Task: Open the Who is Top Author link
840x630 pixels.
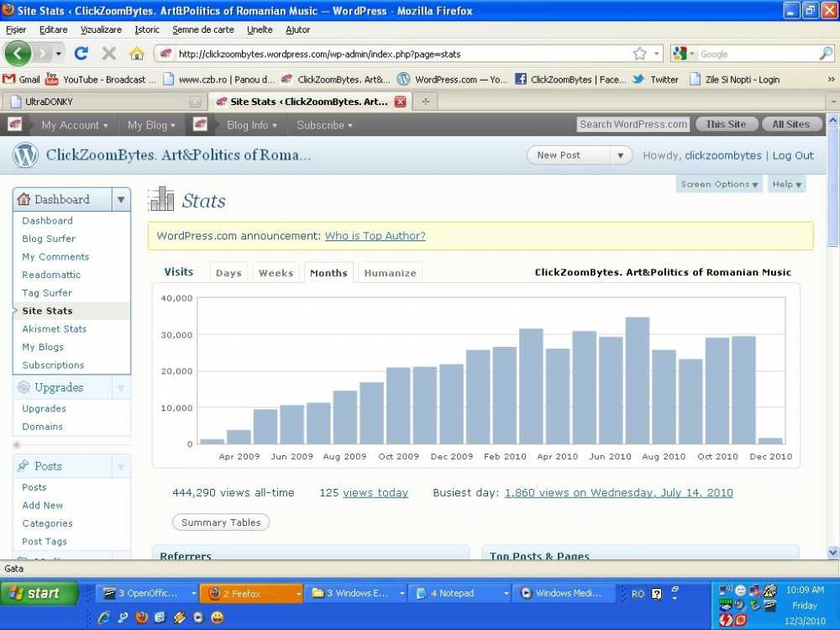Action: pos(375,236)
